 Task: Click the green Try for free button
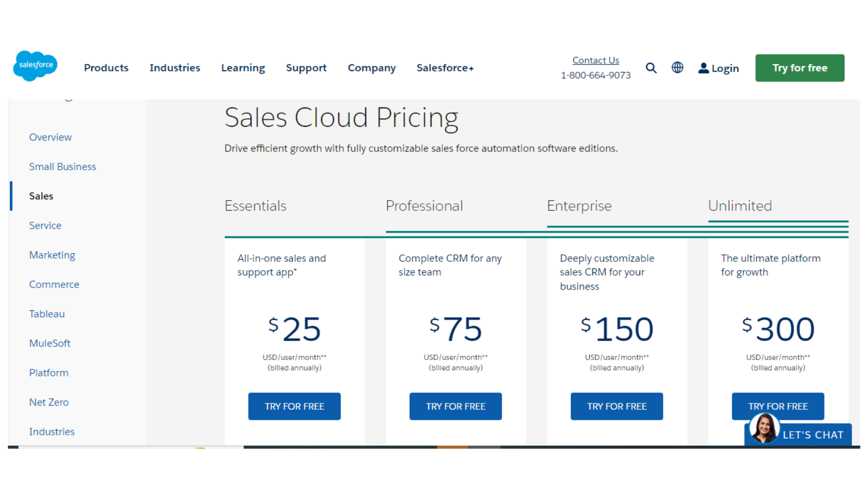[x=800, y=68]
